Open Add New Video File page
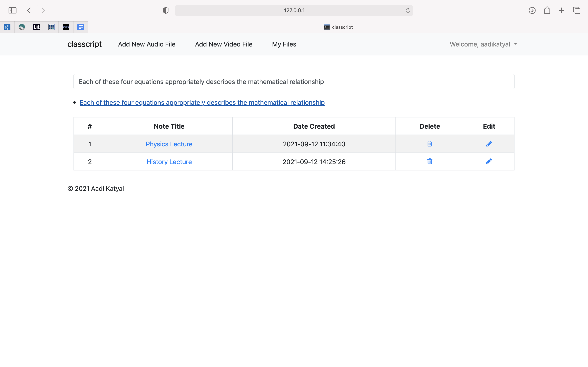This screenshot has width=588, height=367. click(224, 44)
